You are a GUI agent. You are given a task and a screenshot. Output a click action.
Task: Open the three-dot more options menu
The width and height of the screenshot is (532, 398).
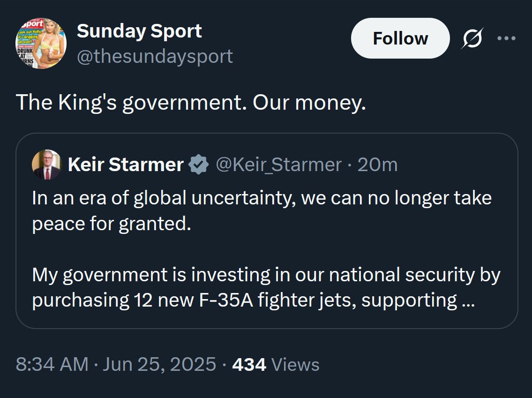point(506,38)
